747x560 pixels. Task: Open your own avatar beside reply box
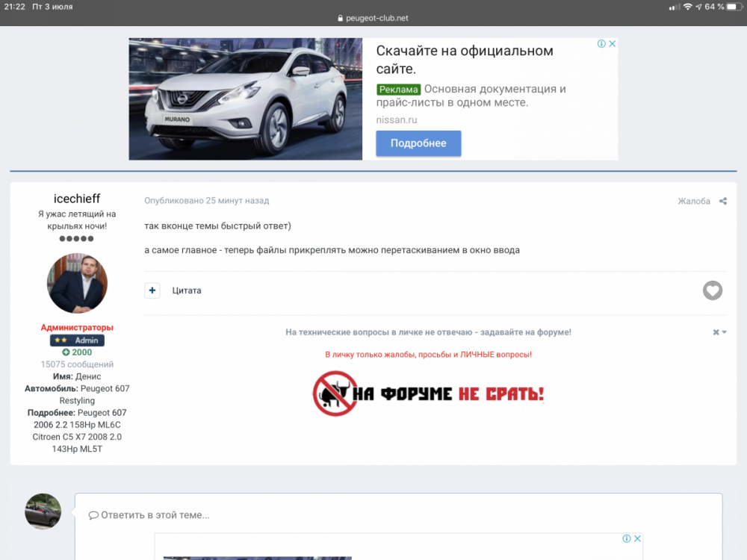pos(43,511)
